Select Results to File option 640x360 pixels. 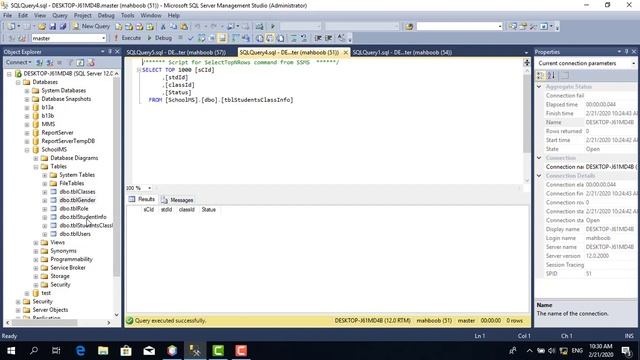click(280, 38)
